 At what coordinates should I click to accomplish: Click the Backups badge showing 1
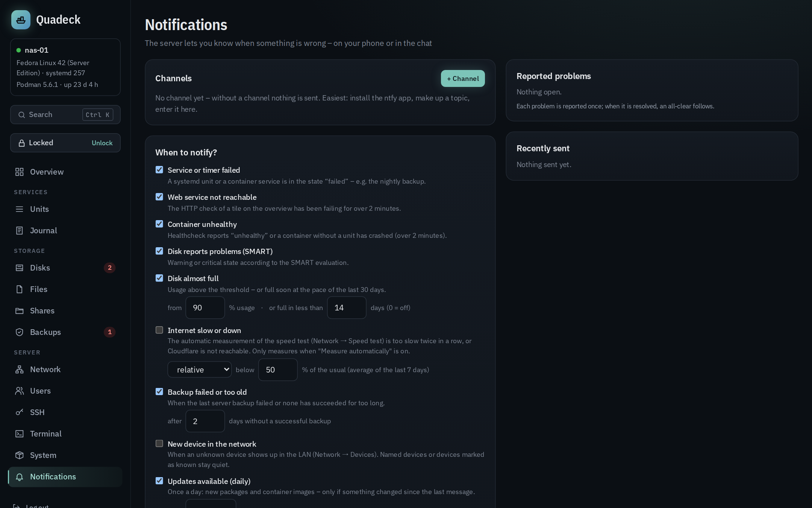110,332
